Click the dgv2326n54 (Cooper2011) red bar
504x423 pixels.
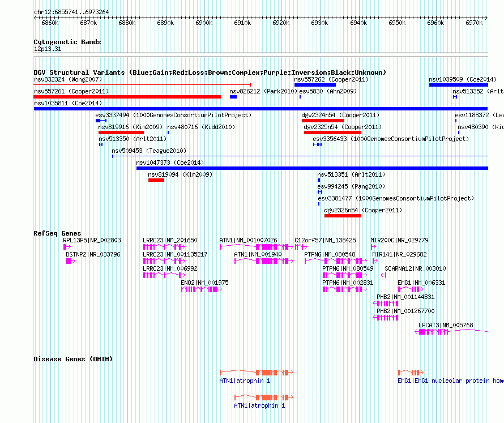point(343,216)
